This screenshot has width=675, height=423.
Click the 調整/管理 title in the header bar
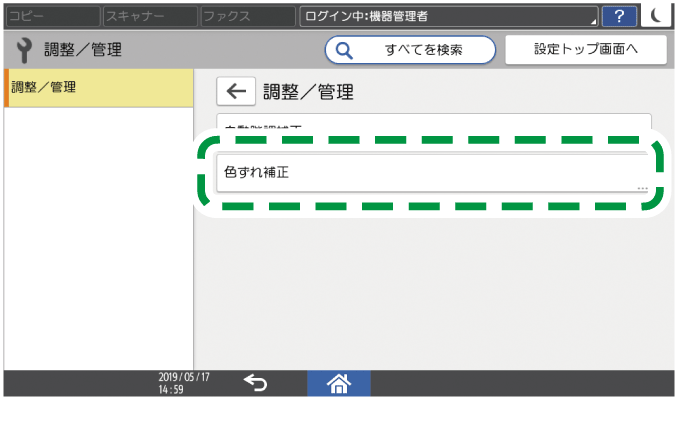click(x=83, y=50)
